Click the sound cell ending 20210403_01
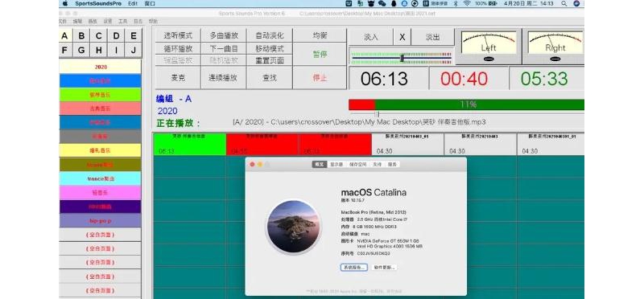The width and height of the screenshot is (644, 299). [407, 144]
